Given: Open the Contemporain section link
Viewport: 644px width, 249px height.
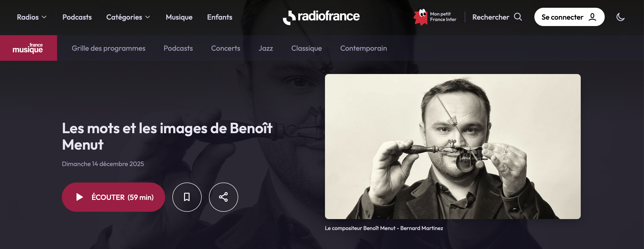Looking at the screenshot, I should click(x=363, y=48).
